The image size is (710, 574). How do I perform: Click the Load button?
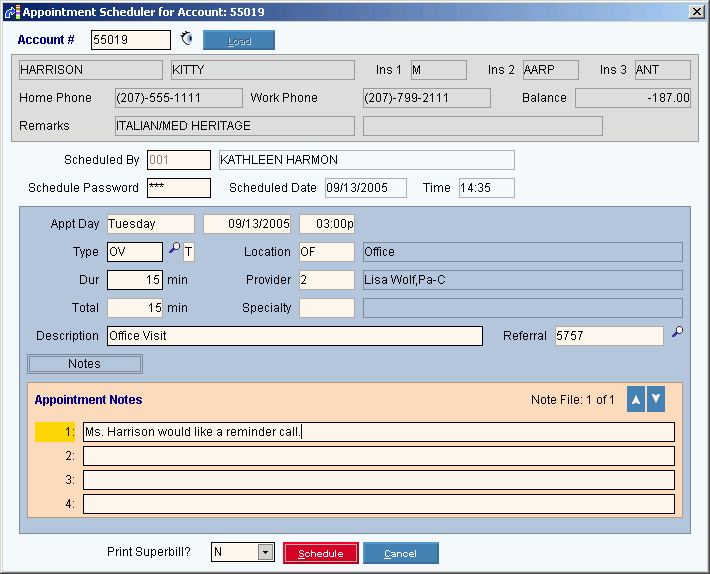[239, 40]
